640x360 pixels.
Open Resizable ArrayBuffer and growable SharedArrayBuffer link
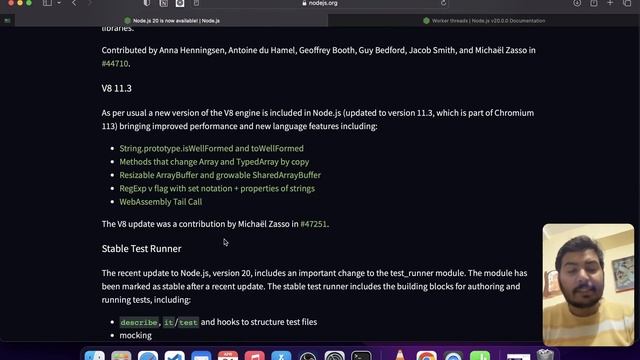pyautogui.click(x=220, y=175)
